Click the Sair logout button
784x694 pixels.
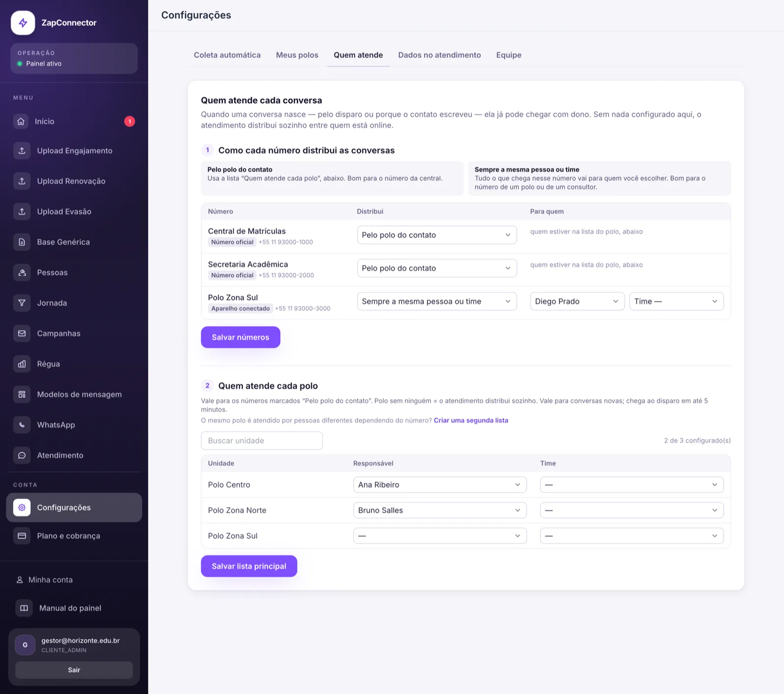pos(74,670)
